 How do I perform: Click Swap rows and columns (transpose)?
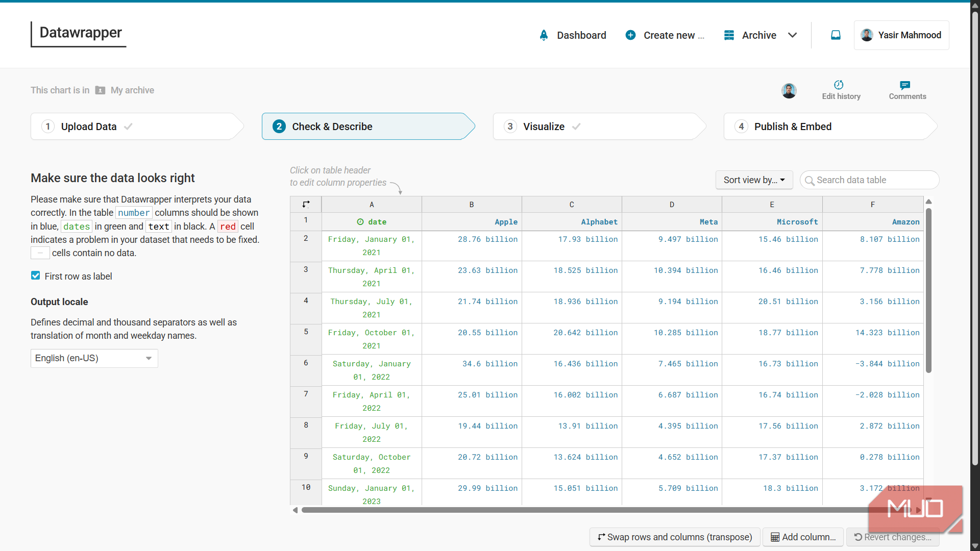675,537
